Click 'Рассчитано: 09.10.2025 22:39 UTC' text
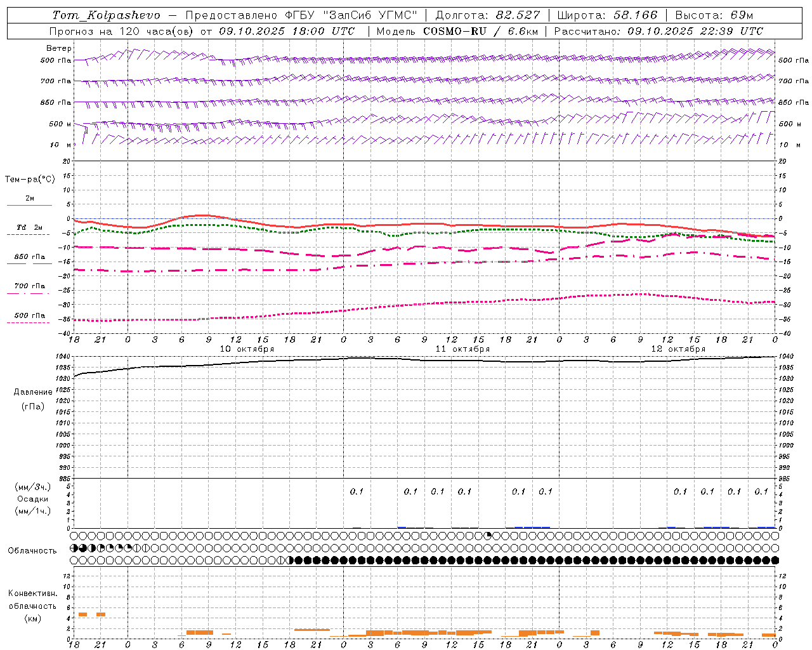The image size is (812, 650). 658,31
